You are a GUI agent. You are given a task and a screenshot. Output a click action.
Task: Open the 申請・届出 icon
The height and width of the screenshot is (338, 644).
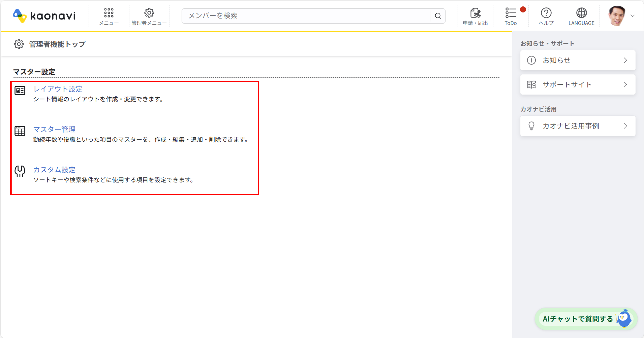click(475, 13)
